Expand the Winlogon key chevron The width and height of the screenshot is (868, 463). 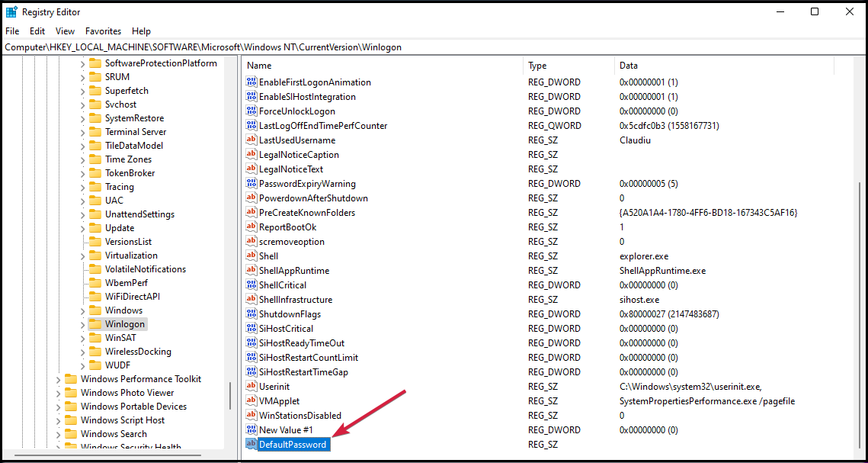pyautogui.click(x=82, y=324)
